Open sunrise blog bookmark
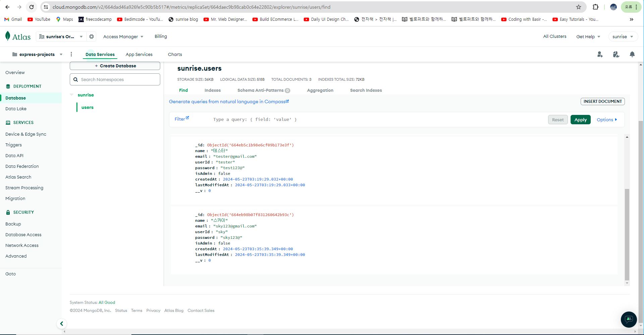 (x=183, y=19)
